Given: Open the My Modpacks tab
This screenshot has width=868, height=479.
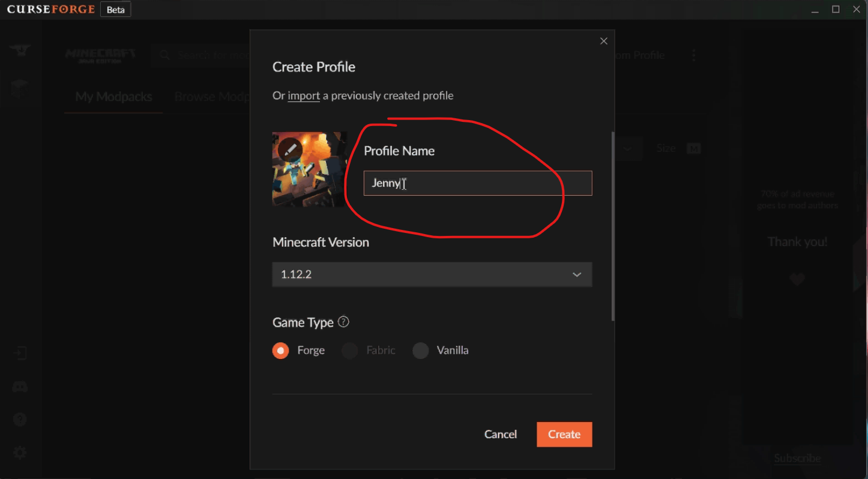Looking at the screenshot, I should point(113,97).
